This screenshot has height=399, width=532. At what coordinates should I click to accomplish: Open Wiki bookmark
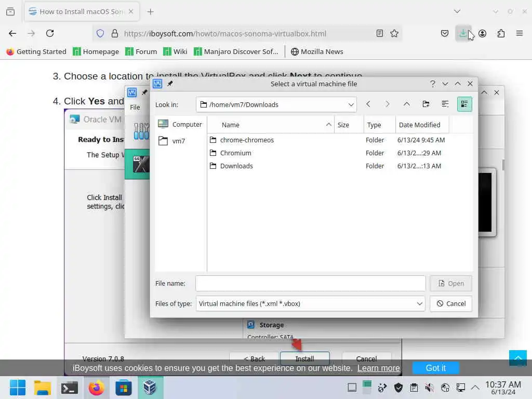[175, 51]
